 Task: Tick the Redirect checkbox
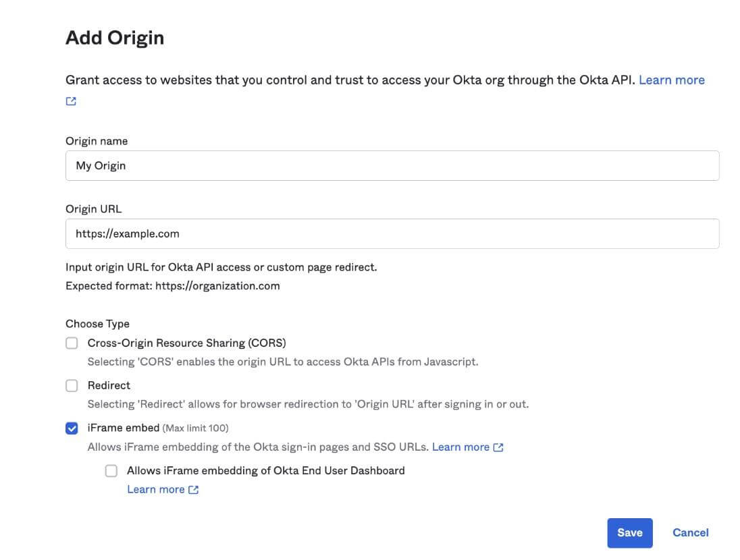(x=72, y=386)
